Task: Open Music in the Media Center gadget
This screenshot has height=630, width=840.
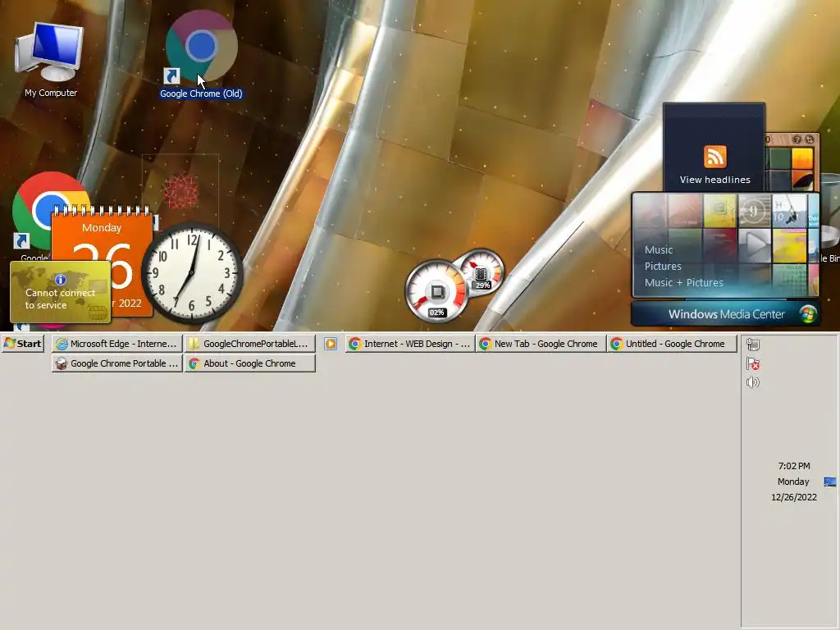Action: point(659,249)
